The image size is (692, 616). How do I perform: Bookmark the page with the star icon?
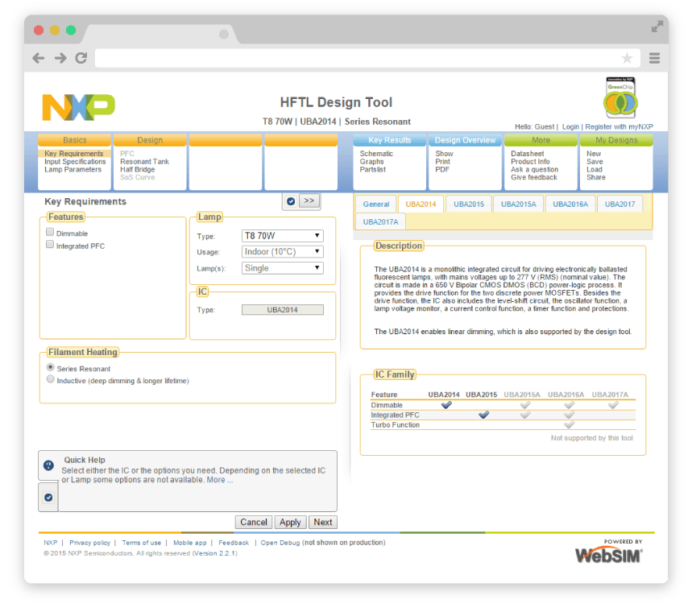tap(627, 58)
